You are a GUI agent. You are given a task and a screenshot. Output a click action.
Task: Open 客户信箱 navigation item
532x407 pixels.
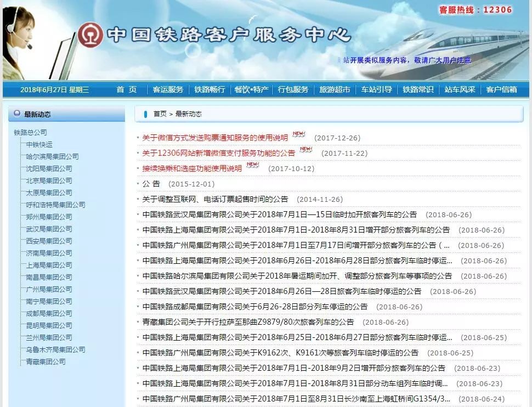tap(501, 89)
